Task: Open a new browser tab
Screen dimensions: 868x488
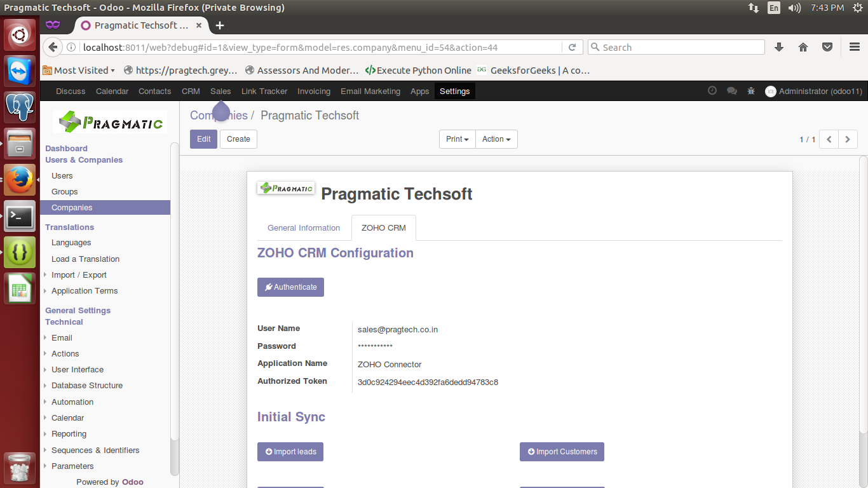Action: (x=220, y=25)
